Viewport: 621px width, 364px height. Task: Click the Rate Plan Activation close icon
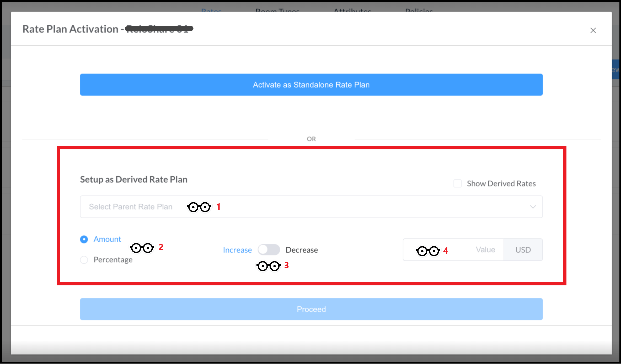[593, 30]
